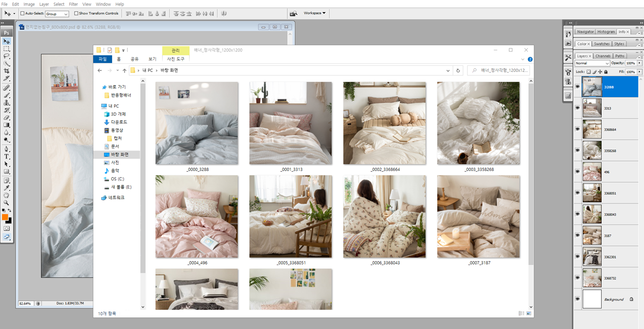
Task: Open Explorer recent locations dropdown arrow
Action: pos(118,70)
